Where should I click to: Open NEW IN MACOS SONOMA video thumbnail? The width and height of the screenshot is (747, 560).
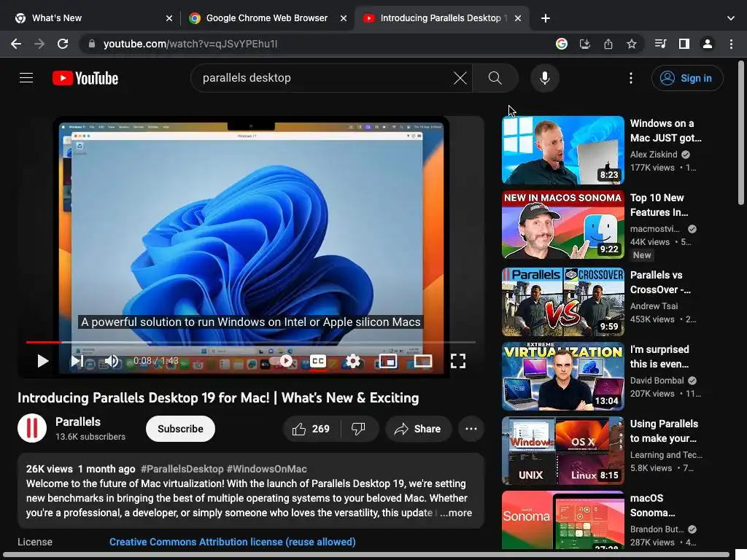click(x=563, y=225)
